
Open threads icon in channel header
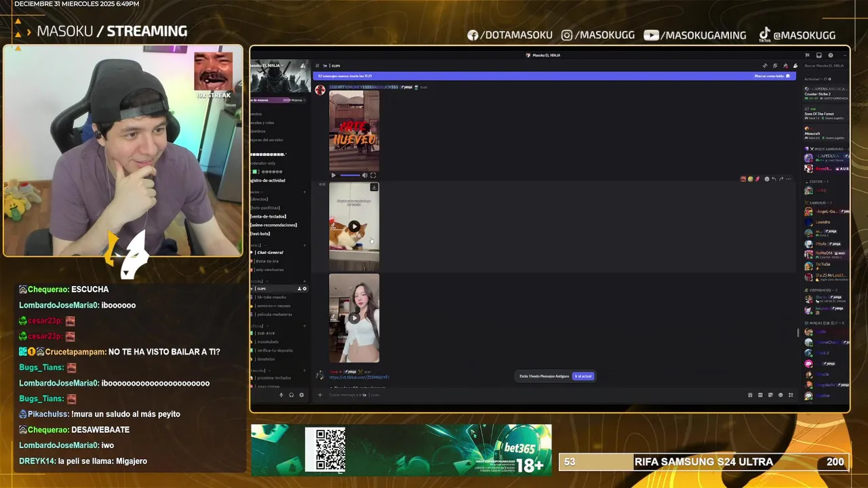pyautogui.click(x=765, y=66)
